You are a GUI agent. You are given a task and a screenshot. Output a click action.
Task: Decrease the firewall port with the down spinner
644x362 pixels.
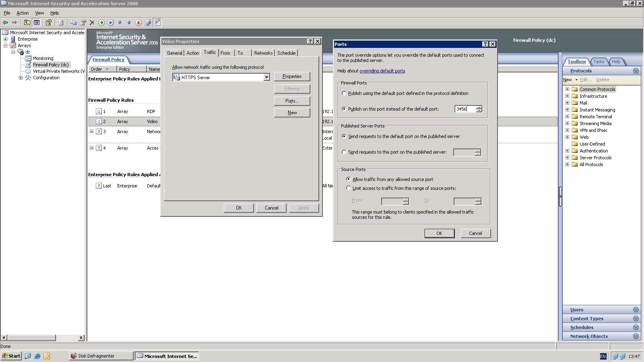point(479,111)
